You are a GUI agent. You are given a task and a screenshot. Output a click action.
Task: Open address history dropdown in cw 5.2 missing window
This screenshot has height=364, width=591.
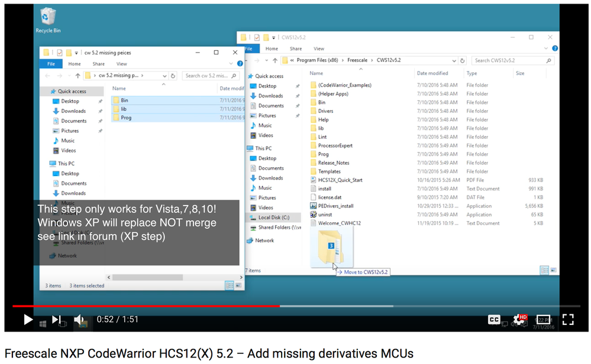[164, 76]
